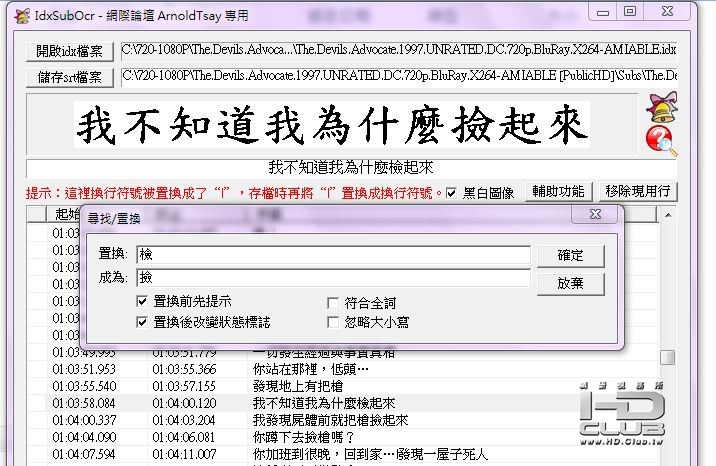Enable 符合全詞 checkbox

[333, 303]
